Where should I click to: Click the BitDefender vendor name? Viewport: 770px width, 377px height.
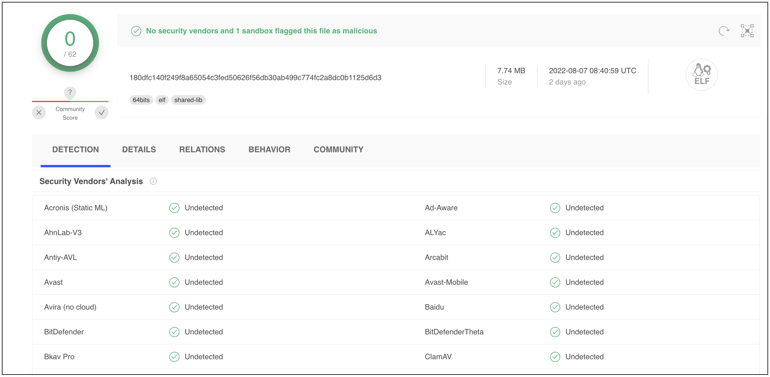tap(64, 332)
